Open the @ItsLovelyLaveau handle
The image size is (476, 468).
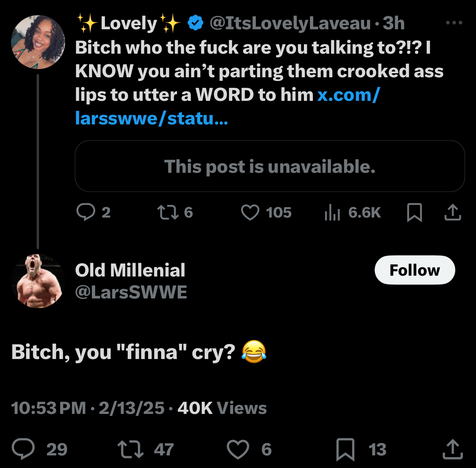pyautogui.click(x=290, y=23)
